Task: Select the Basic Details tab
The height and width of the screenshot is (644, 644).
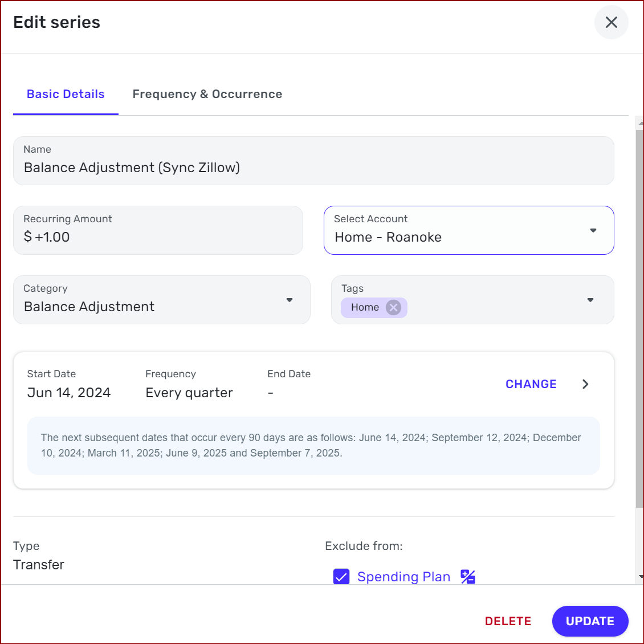Action: tap(66, 93)
